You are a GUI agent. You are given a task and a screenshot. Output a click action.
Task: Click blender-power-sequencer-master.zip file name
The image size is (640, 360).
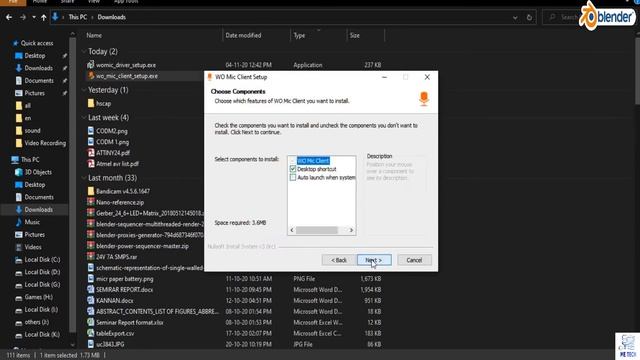142,246
